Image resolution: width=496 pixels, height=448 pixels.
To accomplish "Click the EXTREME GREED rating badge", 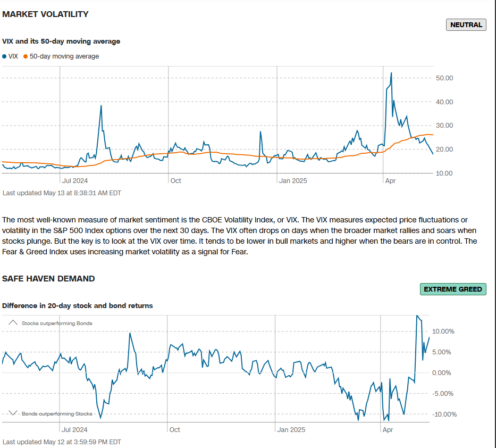I will pyautogui.click(x=452, y=289).
